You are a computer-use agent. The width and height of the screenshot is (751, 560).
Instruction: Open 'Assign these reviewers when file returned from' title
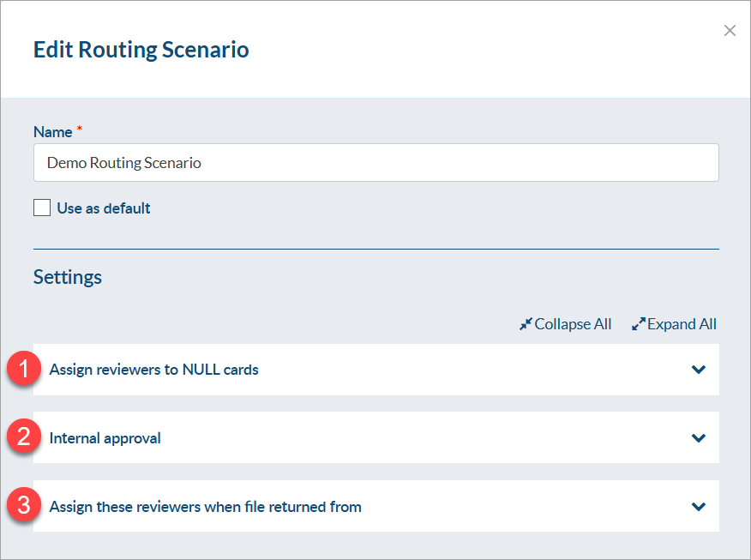tap(206, 507)
